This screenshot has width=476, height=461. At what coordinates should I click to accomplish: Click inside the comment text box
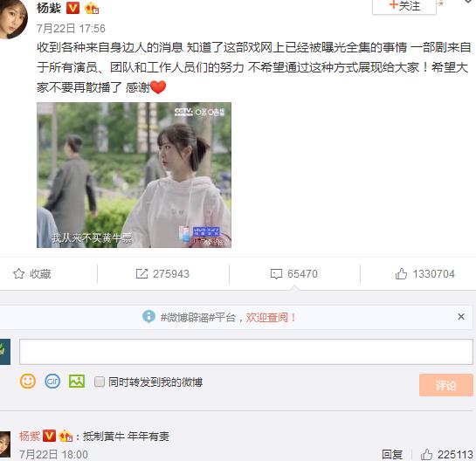pos(246,352)
